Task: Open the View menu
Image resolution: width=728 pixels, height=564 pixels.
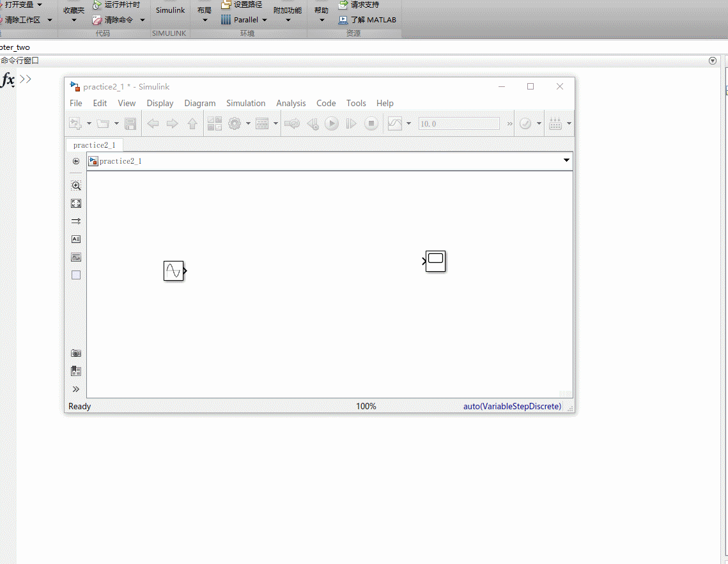Action: point(127,103)
